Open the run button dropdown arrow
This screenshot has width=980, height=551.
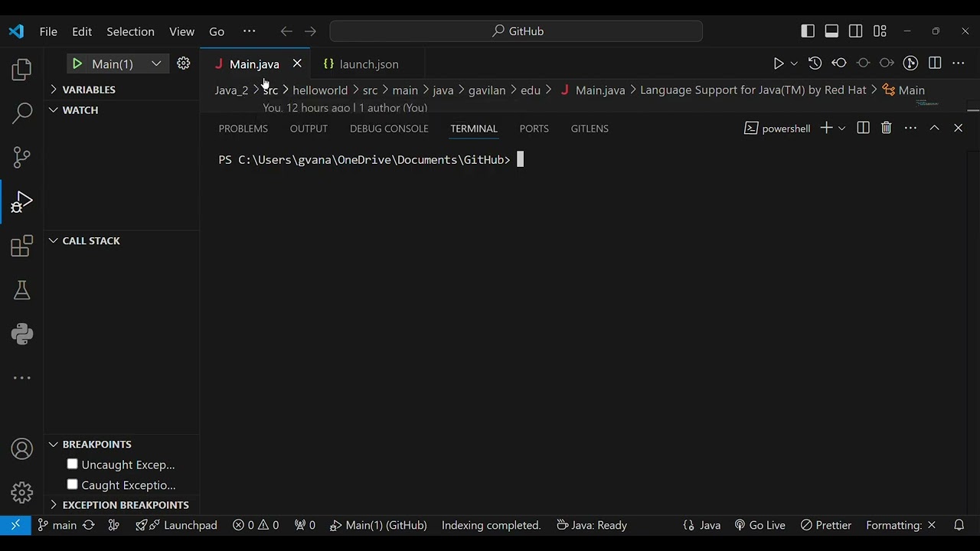794,64
